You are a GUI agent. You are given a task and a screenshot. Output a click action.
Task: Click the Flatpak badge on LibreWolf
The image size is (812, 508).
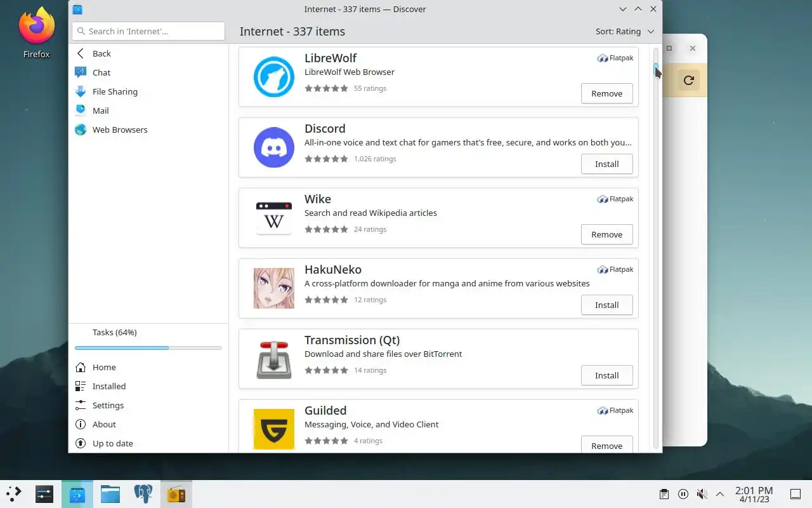tap(615, 58)
